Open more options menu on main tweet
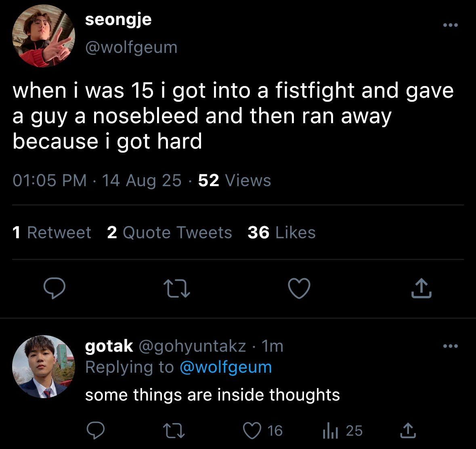 click(450, 25)
